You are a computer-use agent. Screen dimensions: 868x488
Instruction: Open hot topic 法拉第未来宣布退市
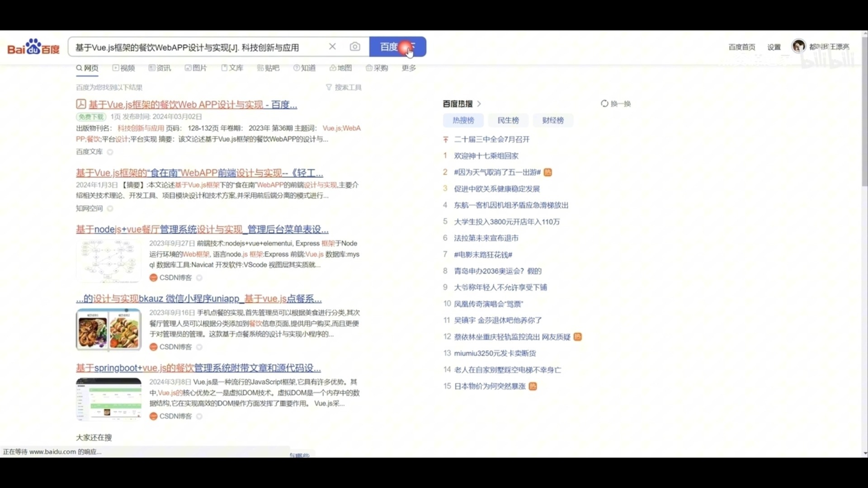(486, 238)
